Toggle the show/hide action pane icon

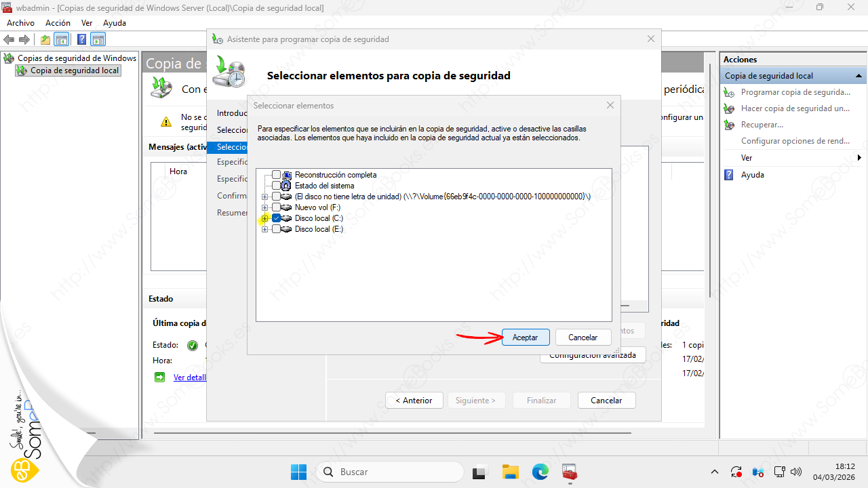pyautogui.click(x=98, y=39)
